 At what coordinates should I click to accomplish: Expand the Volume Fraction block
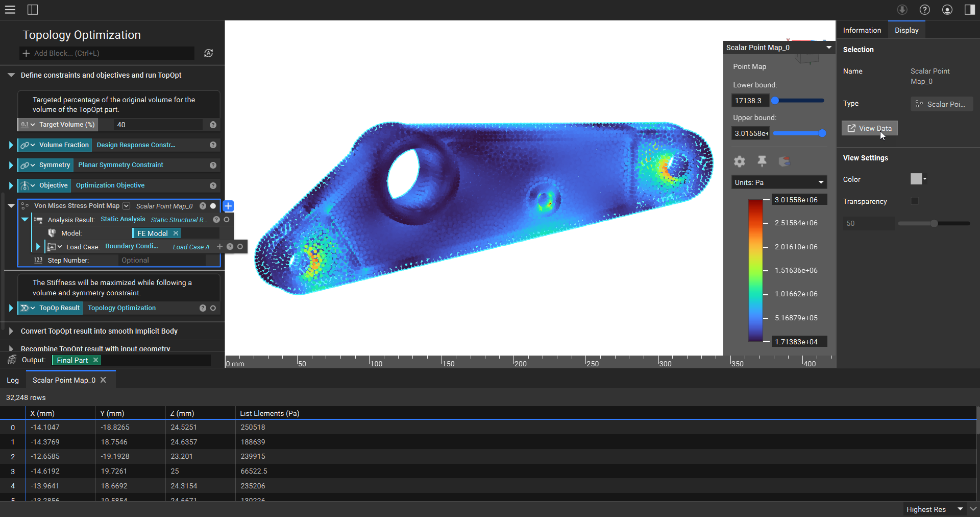[x=11, y=145]
